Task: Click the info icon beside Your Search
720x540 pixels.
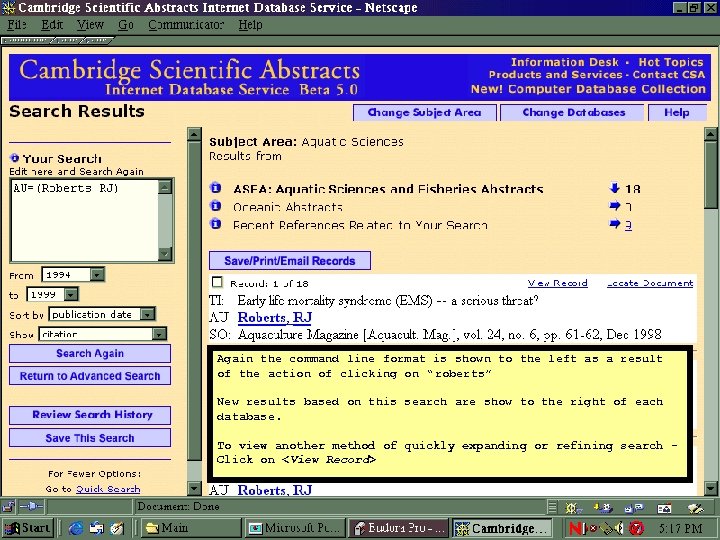Action: point(14,158)
